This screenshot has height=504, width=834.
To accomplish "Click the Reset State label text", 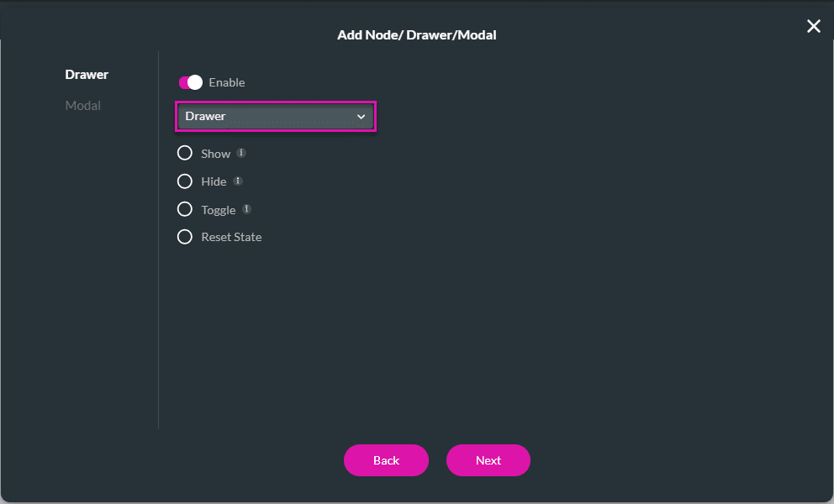I will pos(231,237).
